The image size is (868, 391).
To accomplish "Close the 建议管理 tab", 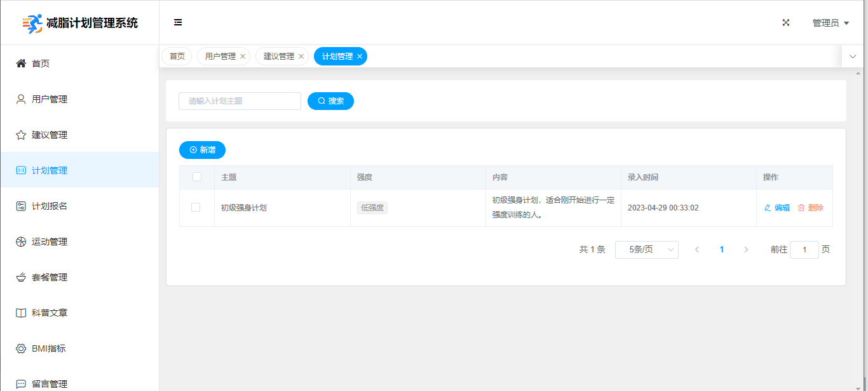I will 301,57.
